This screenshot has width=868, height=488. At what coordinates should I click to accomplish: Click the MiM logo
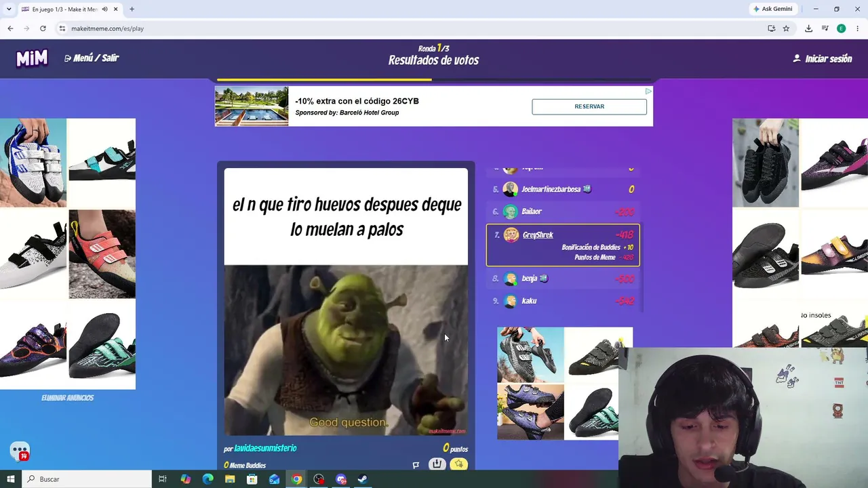[32, 59]
